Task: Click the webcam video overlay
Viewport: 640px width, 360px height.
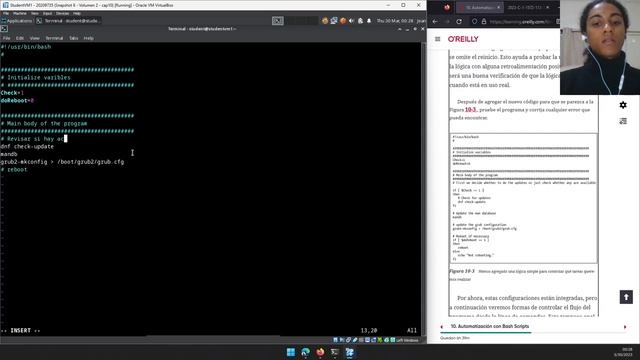Action: pos(600,47)
